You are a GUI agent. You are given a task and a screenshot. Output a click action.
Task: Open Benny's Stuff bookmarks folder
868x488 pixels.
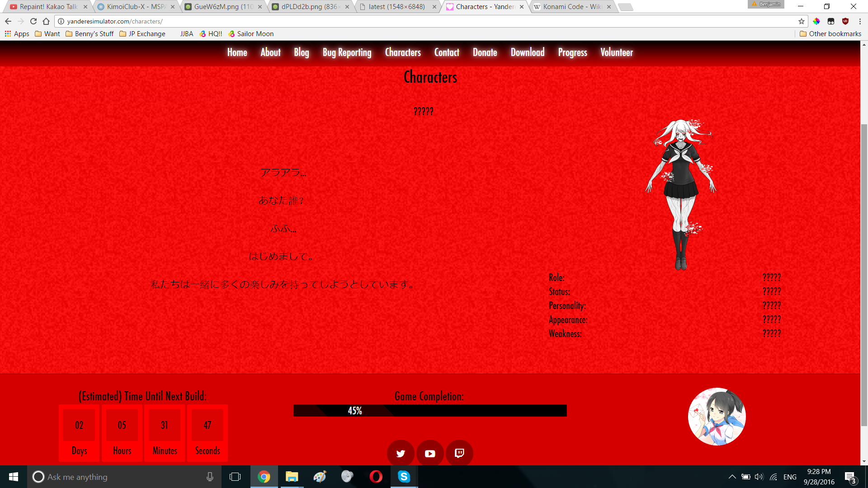pos(90,34)
